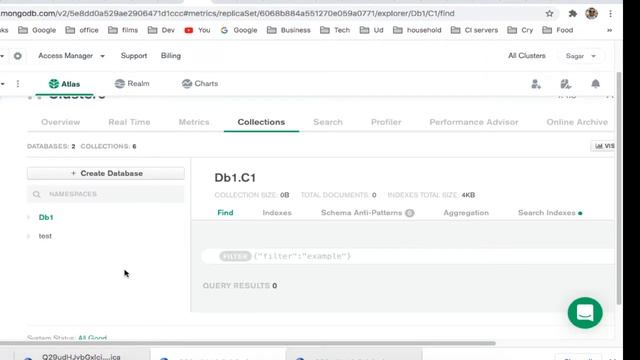Open the project activity feed icon
Viewport: 640px width, 360px height.
pos(566,84)
